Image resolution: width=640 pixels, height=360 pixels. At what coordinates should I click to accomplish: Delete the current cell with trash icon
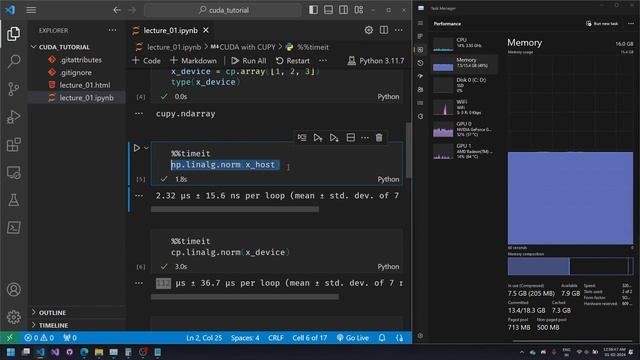tap(379, 138)
